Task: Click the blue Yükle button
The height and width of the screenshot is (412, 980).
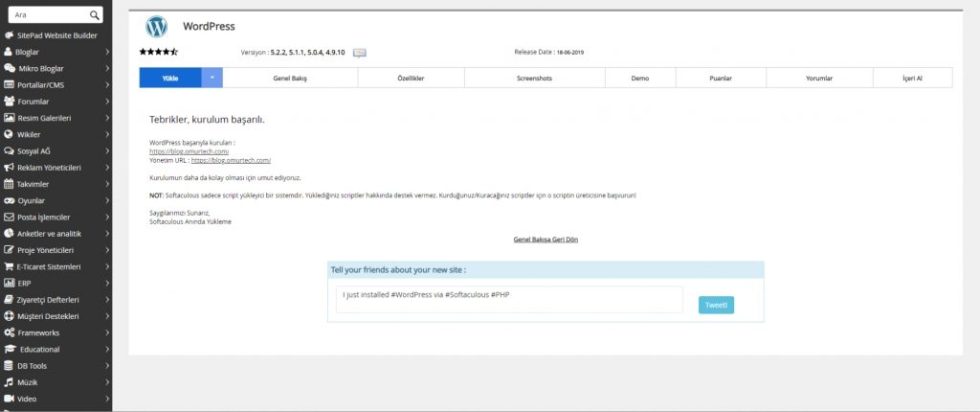Action: click(170, 78)
